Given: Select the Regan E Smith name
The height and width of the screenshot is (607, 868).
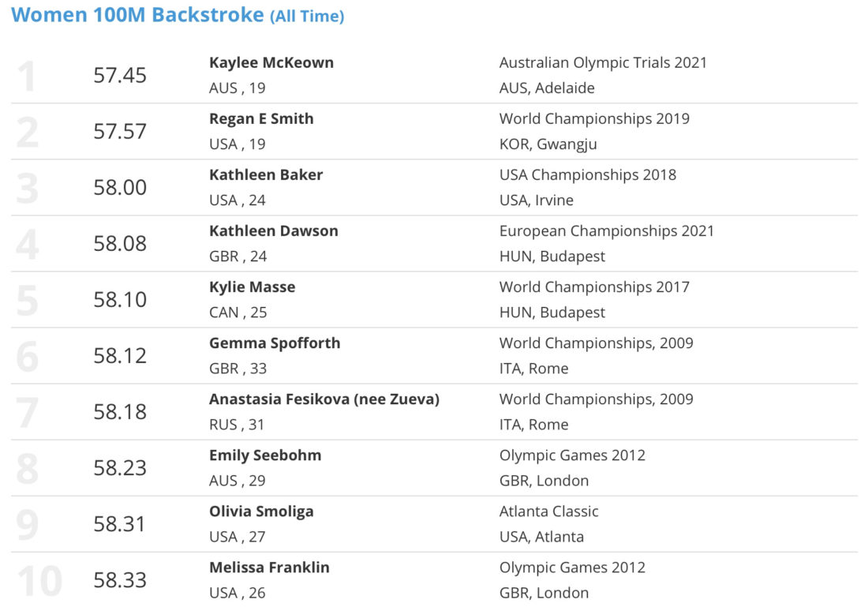Looking at the screenshot, I should point(261,119).
